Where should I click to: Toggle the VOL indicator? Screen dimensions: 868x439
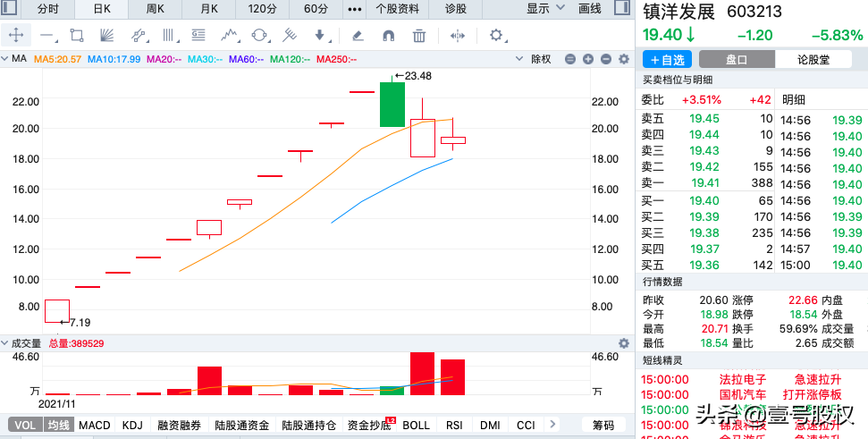pos(24,426)
